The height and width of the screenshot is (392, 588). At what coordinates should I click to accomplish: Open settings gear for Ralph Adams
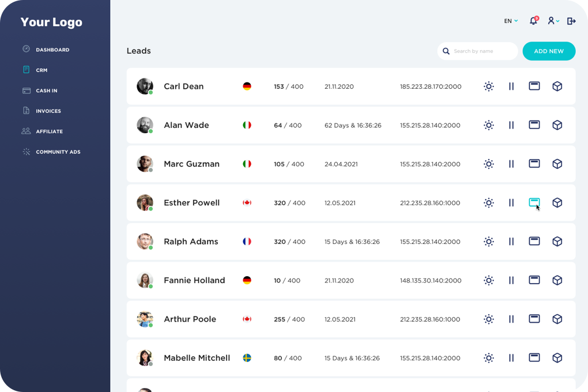coord(489,242)
